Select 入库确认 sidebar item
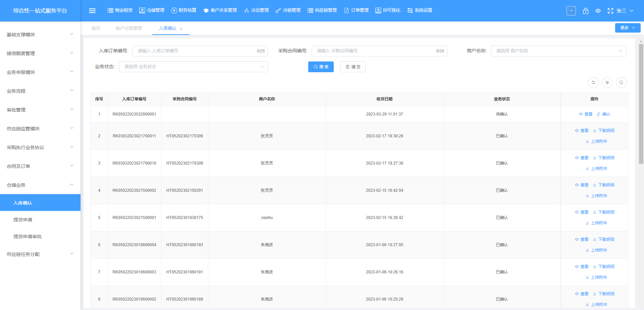 tap(40, 203)
